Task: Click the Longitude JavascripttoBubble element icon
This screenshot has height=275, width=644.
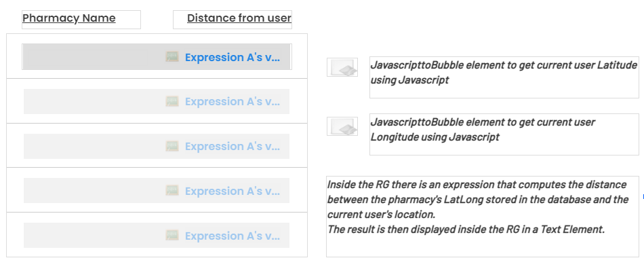Action: (342, 126)
